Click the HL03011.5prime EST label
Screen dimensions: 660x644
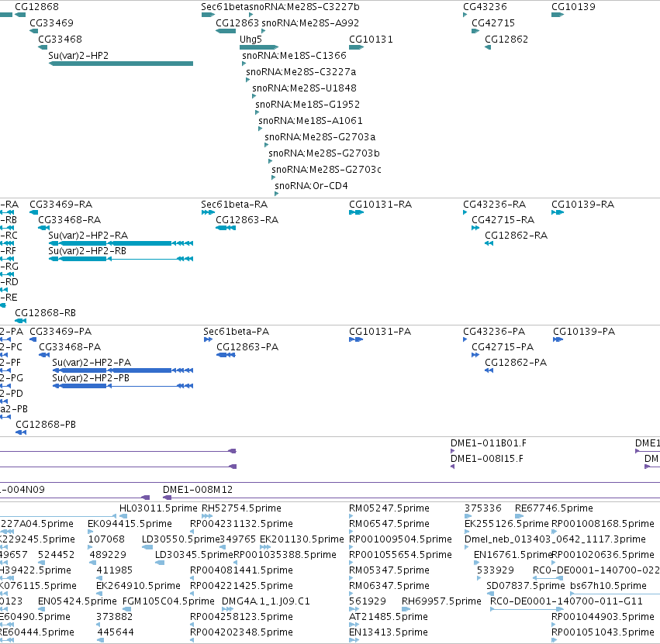159,508
